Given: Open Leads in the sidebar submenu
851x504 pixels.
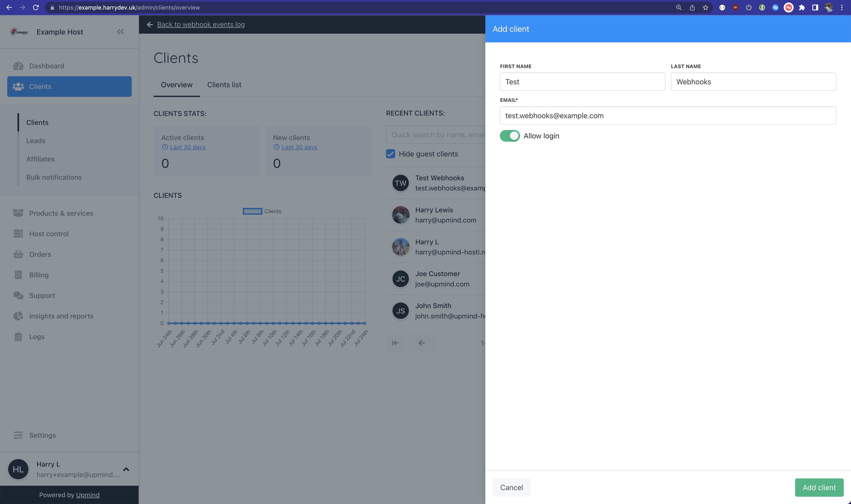Looking at the screenshot, I should click(36, 141).
